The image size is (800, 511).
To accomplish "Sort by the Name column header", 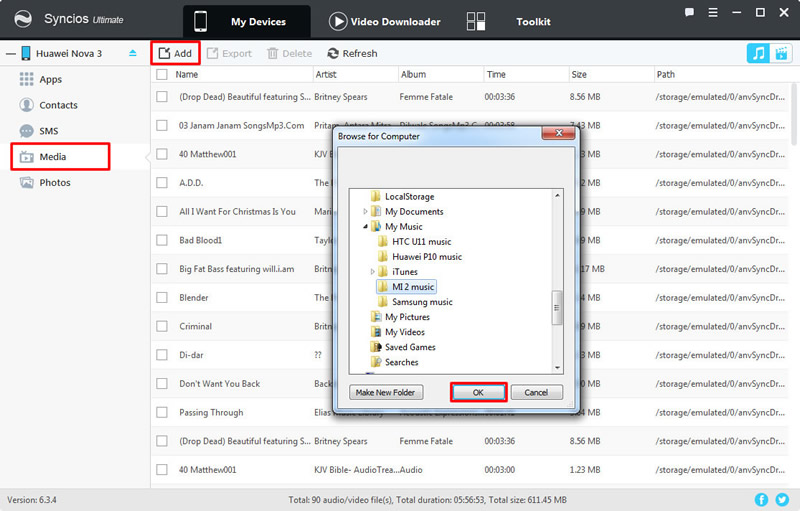I will click(x=187, y=74).
